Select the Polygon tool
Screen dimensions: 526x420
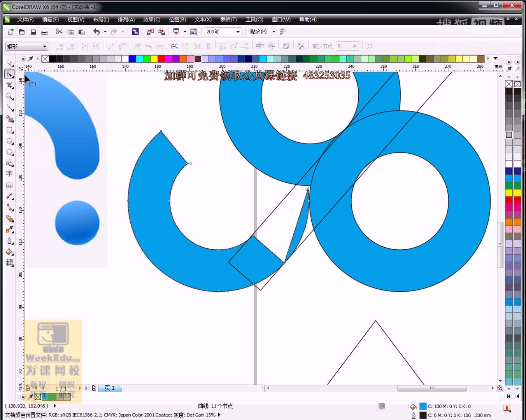coord(10,152)
